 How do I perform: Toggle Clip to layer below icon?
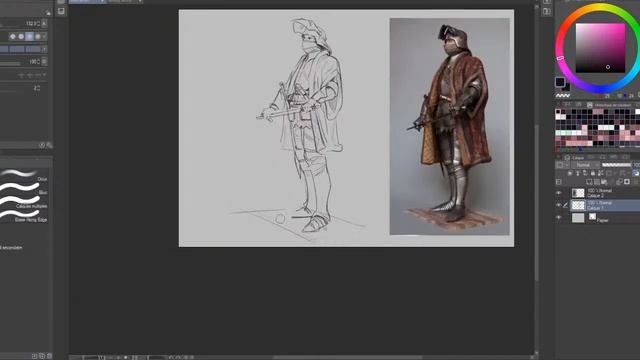point(570,173)
